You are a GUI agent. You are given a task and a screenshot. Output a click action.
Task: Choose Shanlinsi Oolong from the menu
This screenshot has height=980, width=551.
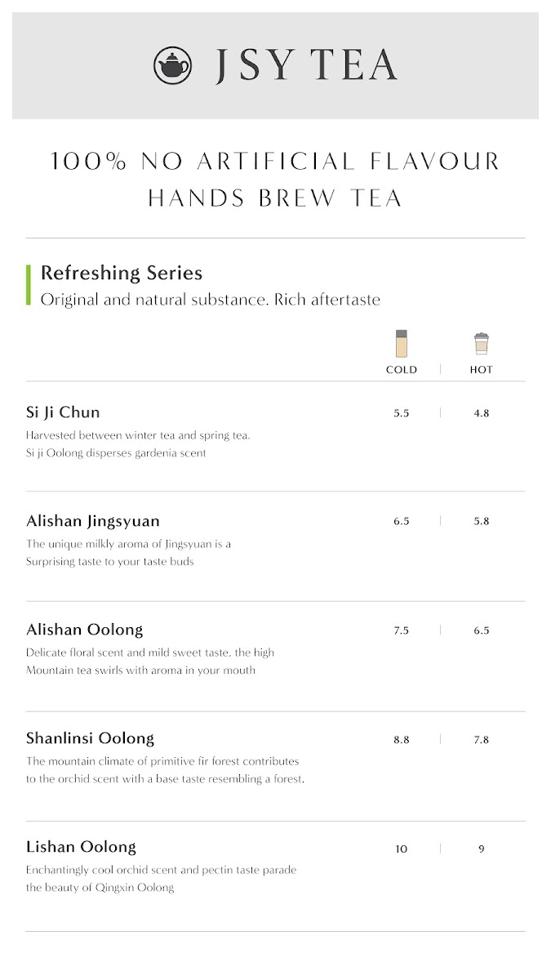[90, 738]
